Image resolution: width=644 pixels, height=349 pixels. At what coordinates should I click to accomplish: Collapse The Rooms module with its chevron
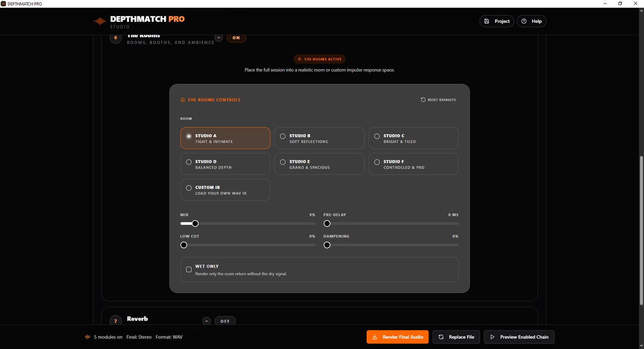(219, 38)
